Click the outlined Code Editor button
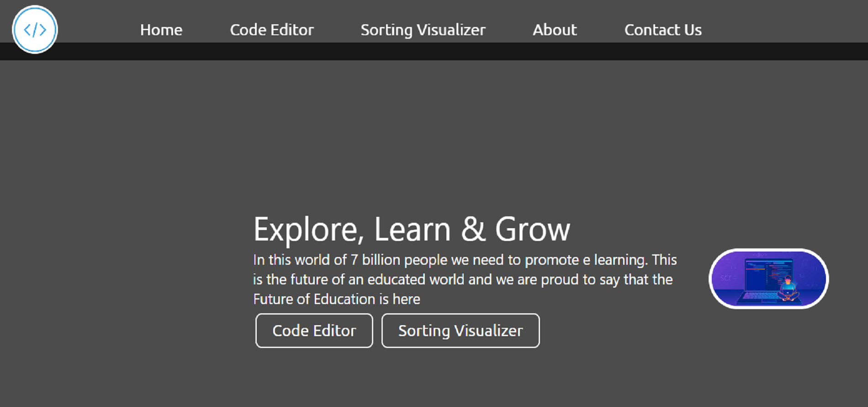 [314, 331]
